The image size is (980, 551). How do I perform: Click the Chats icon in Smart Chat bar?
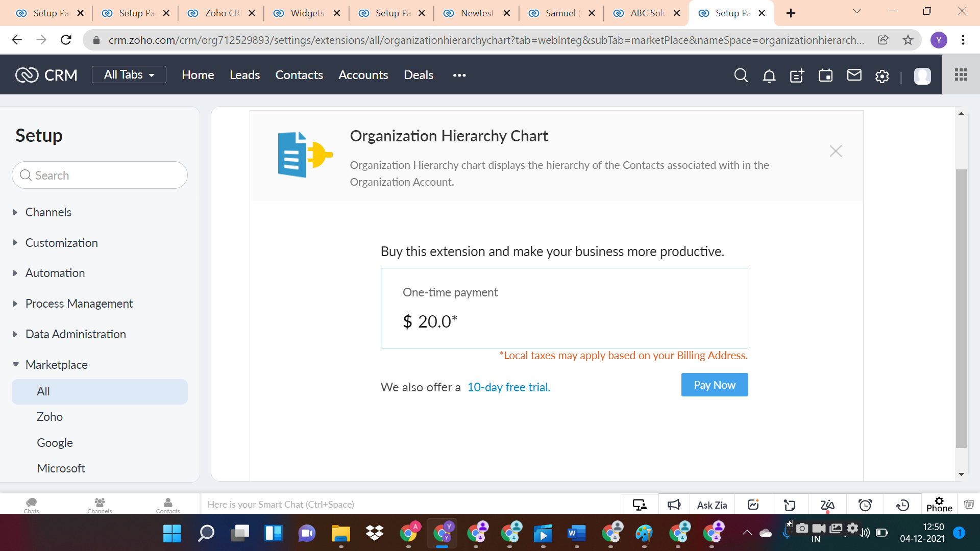[30, 504]
